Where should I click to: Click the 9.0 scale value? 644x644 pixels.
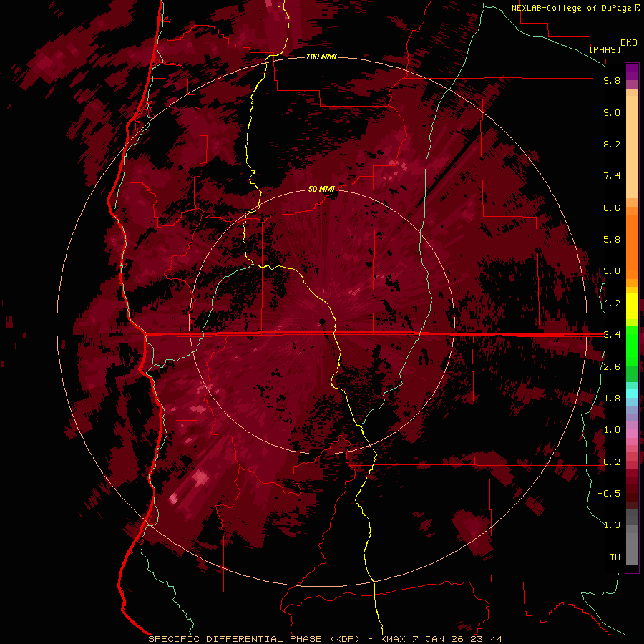(612, 112)
